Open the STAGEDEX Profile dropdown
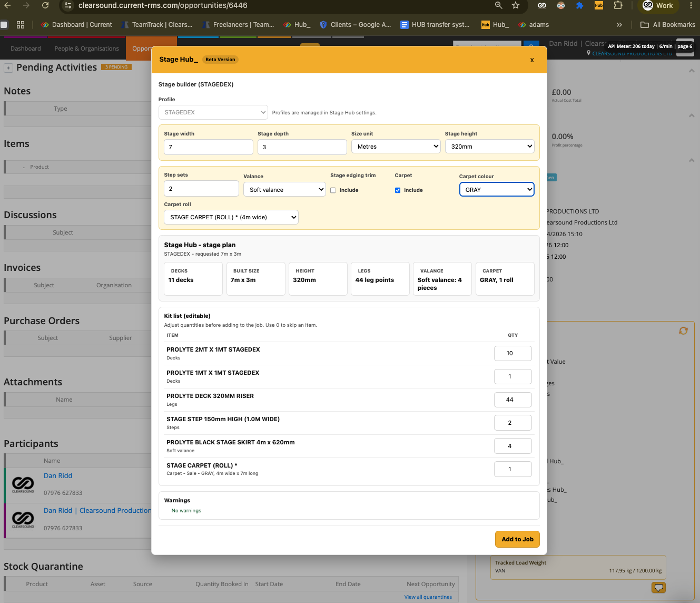Image resolution: width=700 pixels, height=603 pixels. 213,112
